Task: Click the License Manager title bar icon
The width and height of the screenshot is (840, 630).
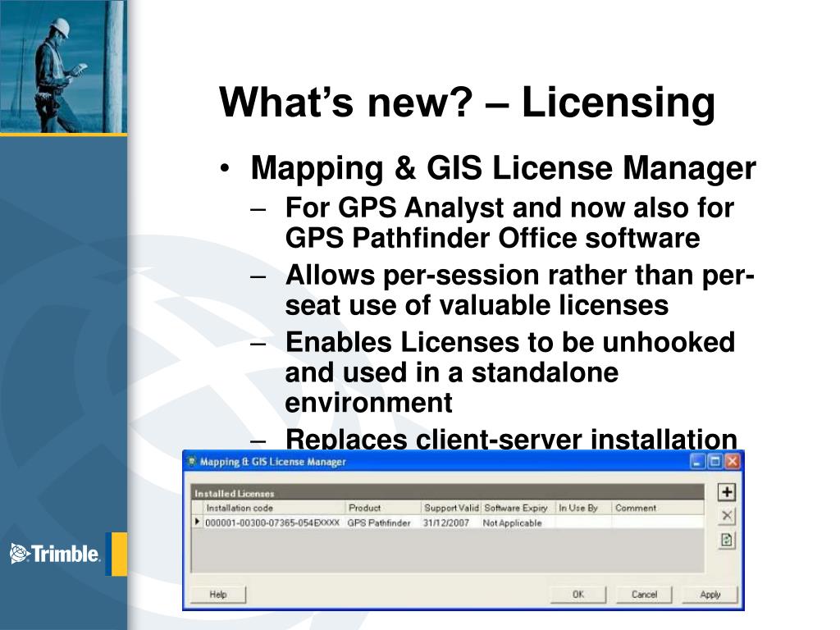Action: (192, 461)
